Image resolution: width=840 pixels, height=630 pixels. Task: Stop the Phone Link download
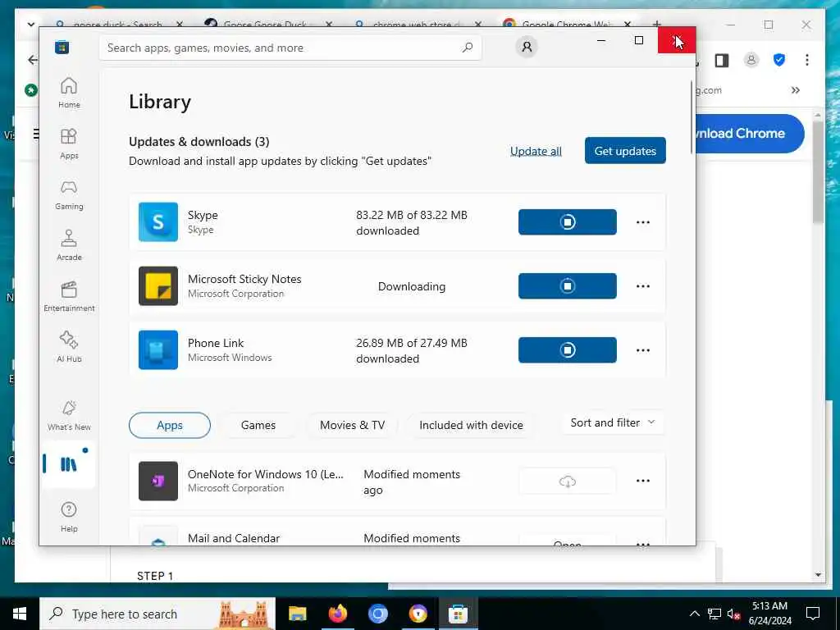point(568,349)
